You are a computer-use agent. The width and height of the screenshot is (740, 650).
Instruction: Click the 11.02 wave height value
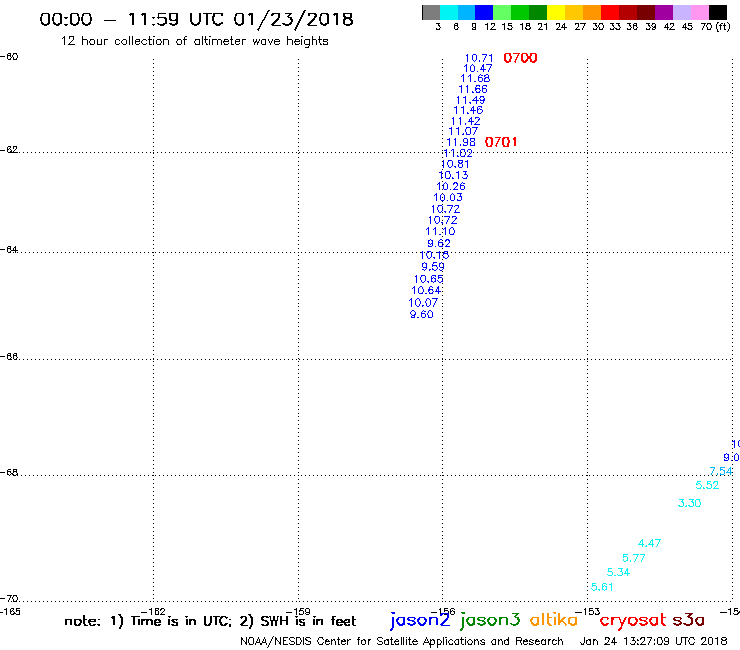(x=458, y=153)
